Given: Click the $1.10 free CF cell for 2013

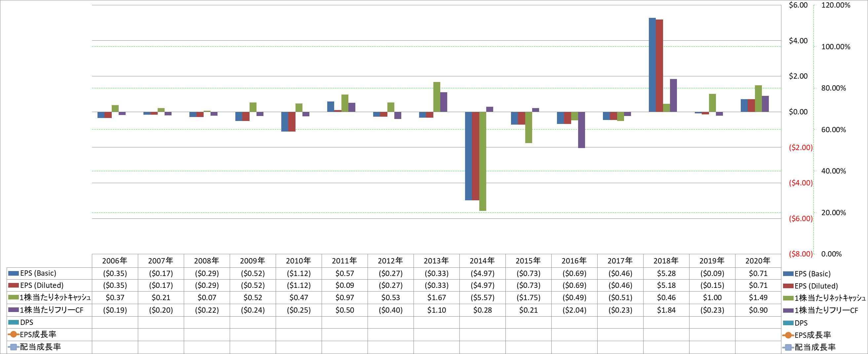Looking at the screenshot, I should pyautogui.click(x=436, y=310).
